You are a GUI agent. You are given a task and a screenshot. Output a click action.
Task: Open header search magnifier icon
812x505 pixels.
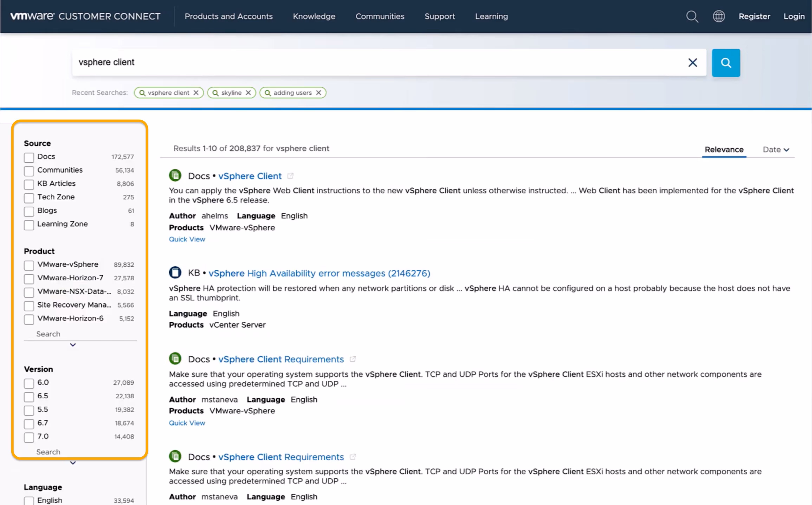tap(692, 16)
